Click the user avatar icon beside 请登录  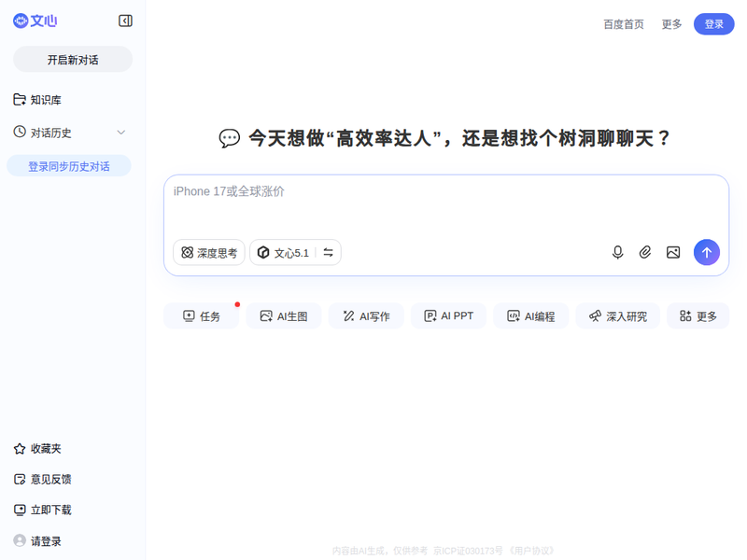(20, 540)
